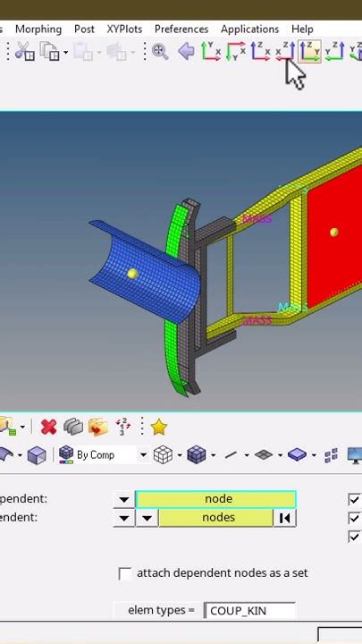Screen dimensions: 362x644
Task: Switch to XZ view with X pointing left
Action: click(x=285, y=52)
